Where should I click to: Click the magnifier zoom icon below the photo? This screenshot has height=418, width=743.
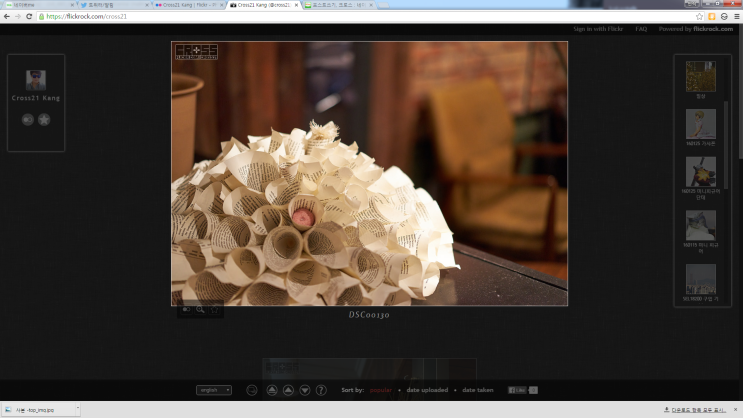200,309
